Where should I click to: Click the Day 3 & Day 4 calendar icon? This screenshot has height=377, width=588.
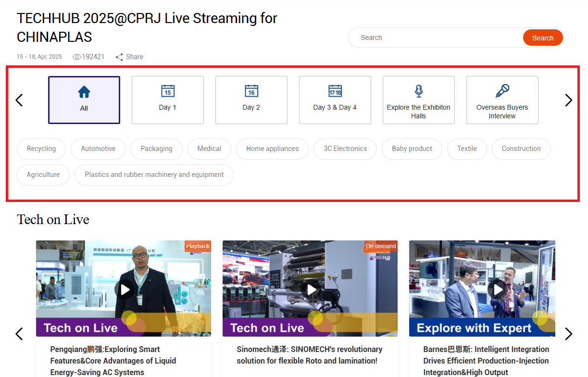[335, 90]
